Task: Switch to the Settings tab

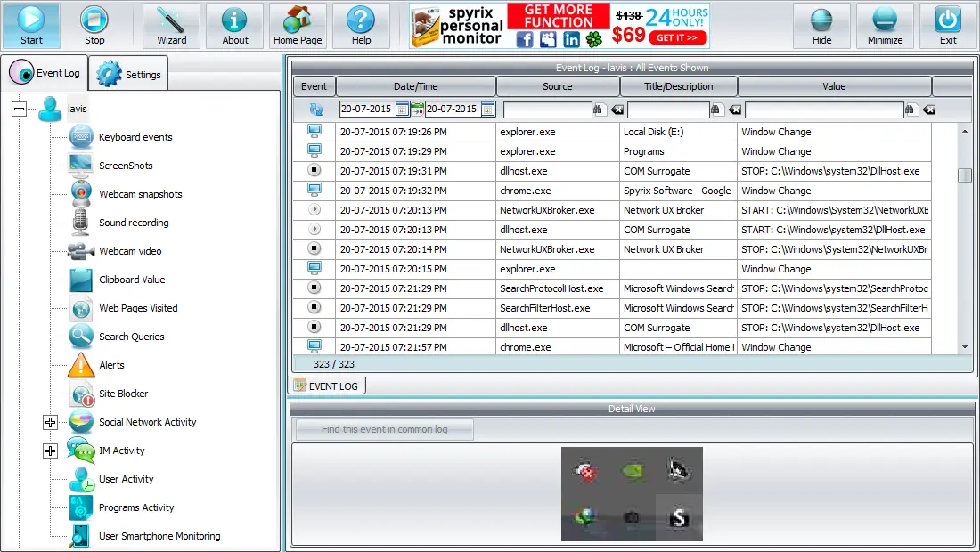Action: 129,74
